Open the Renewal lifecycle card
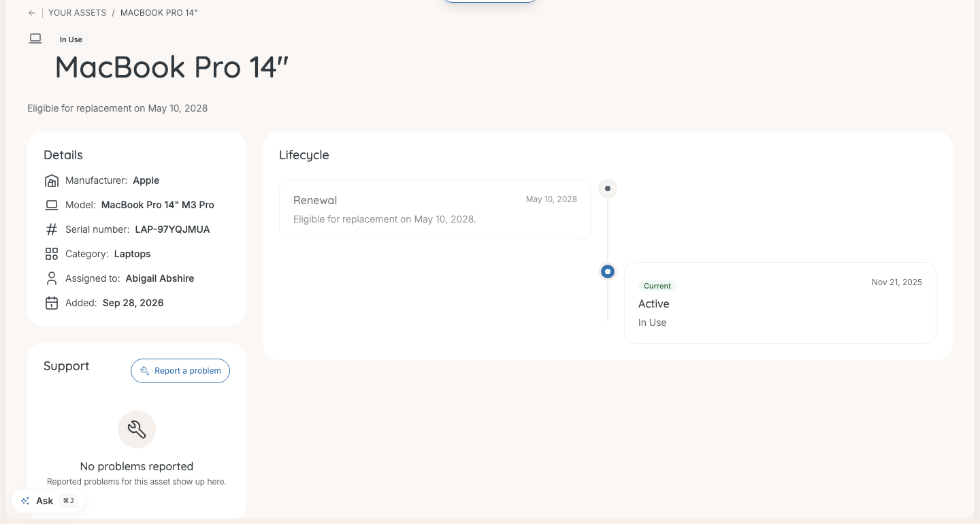Image resolution: width=980 pixels, height=524 pixels. pos(436,210)
